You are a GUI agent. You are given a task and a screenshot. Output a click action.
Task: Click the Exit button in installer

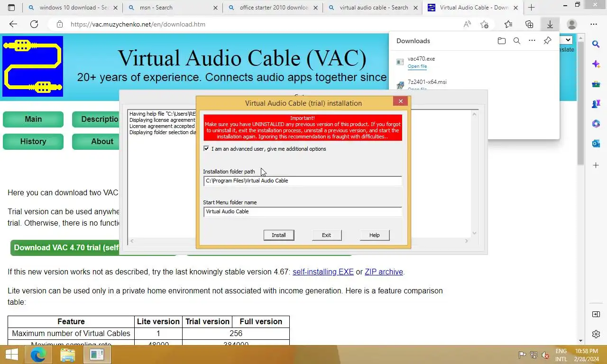326,235
